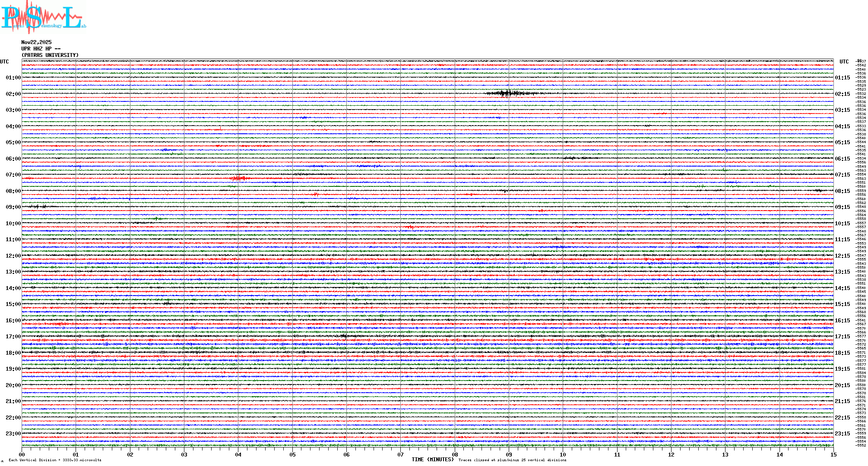Click the 23:00 hour label on left
Image resolution: width=868 pixels, height=466 pixels.
(x=13, y=434)
